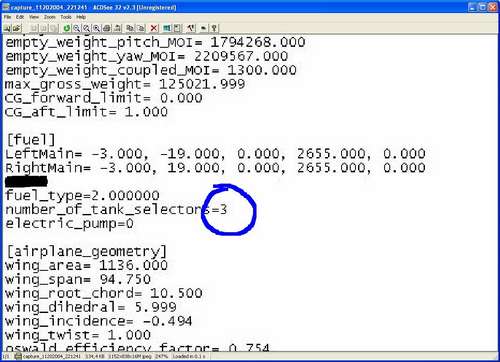The height and width of the screenshot is (362, 500).
Task: Click the open folder icon in toolbar
Action: (17, 28)
